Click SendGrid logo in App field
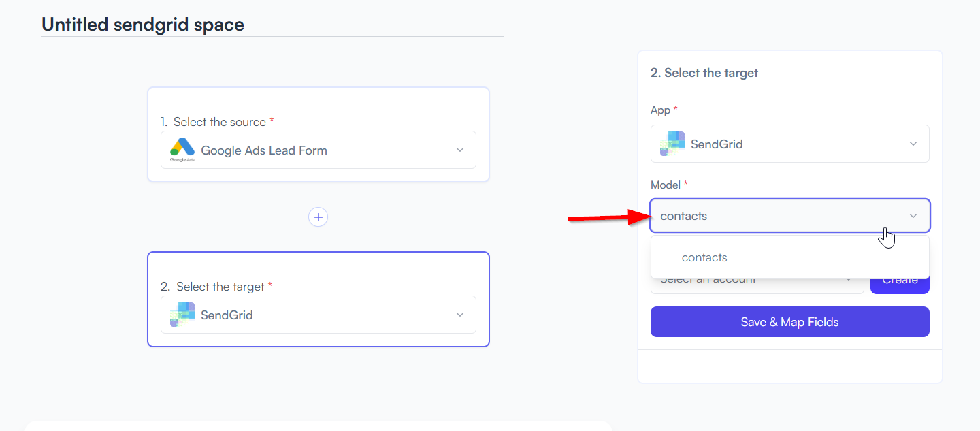980x431 pixels. coord(672,144)
